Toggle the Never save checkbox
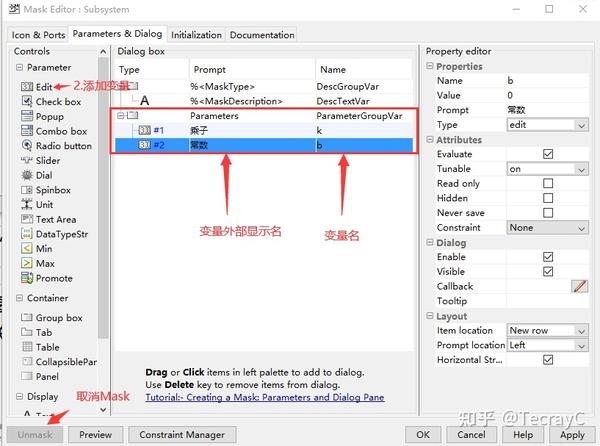 point(548,213)
